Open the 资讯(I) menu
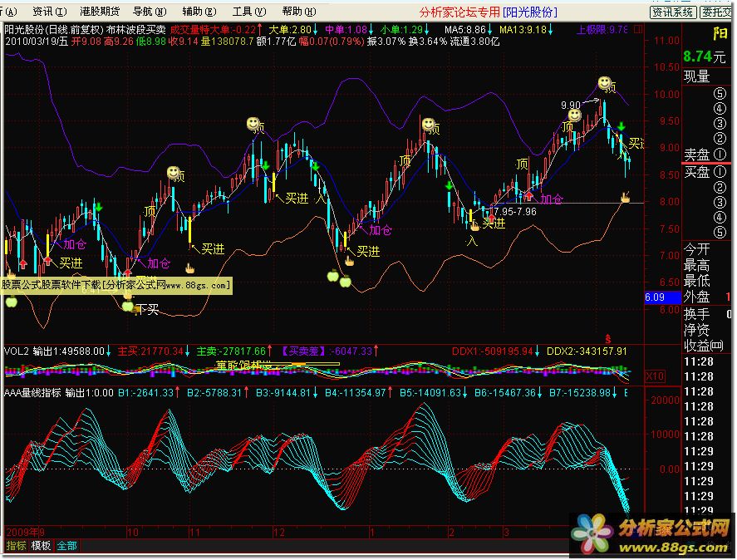This screenshot has height=560, width=737. pos(49,12)
